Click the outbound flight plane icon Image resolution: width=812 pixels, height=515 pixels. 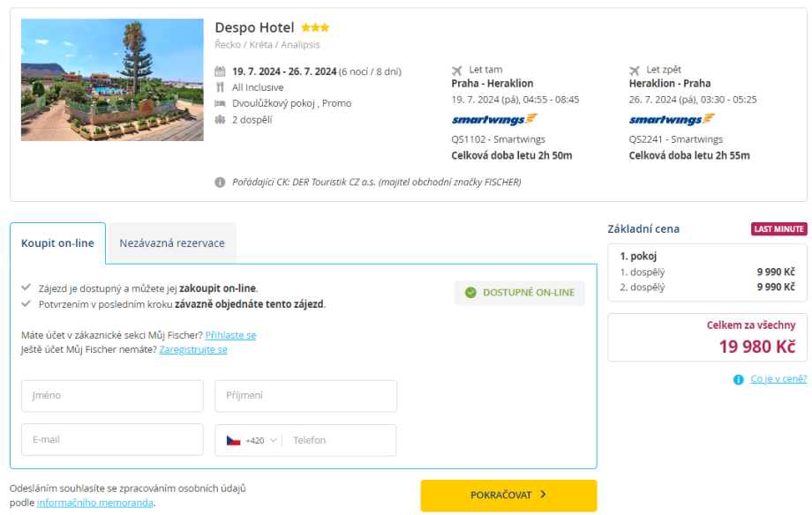[457, 70]
